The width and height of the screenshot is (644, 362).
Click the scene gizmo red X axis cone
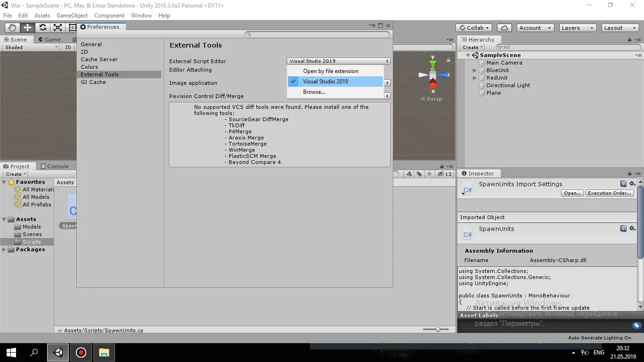(433, 84)
